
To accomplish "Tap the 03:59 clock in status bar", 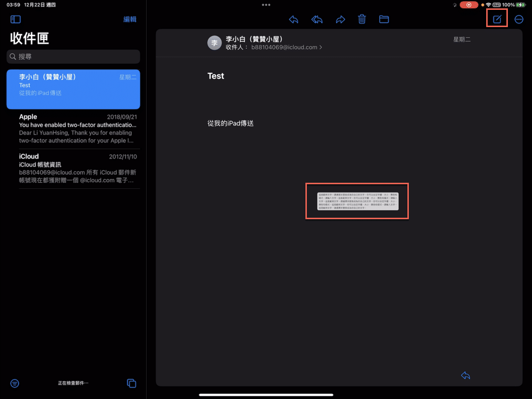I will [13, 5].
